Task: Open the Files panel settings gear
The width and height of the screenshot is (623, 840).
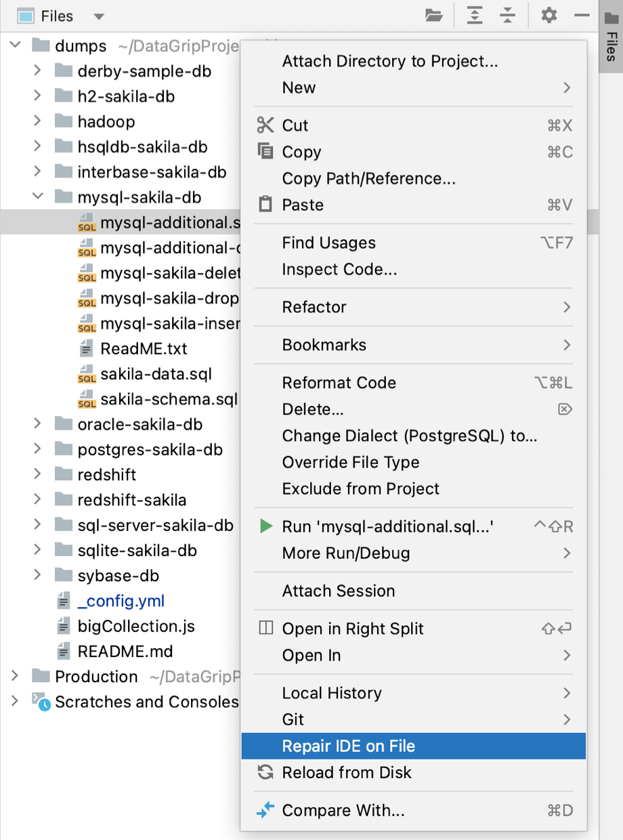Action: [x=549, y=16]
